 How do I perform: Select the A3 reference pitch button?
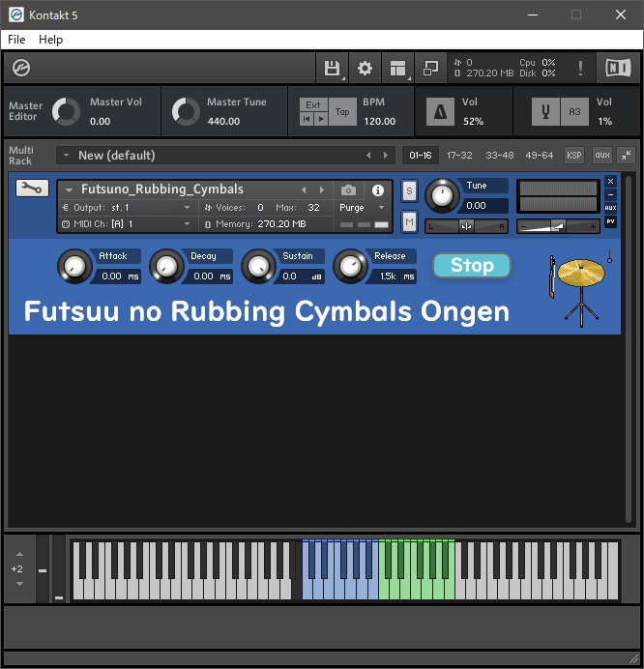(x=574, y=112)
